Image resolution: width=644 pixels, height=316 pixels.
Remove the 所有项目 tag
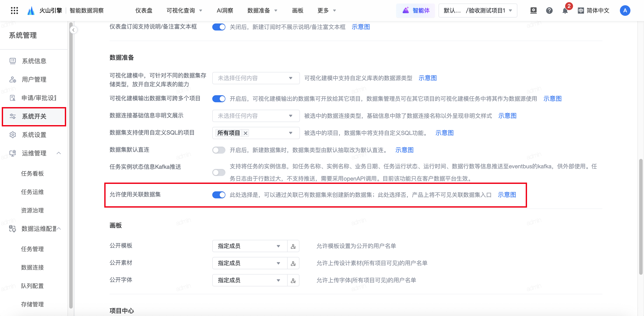pyautogui.click(x=246, y=133)
